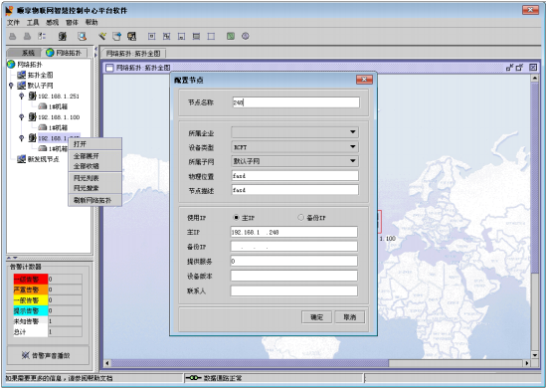Select the 备份IP radio button
Image resolution: width=548 pixels, height=390 pixels.
[x=301, y=218]
